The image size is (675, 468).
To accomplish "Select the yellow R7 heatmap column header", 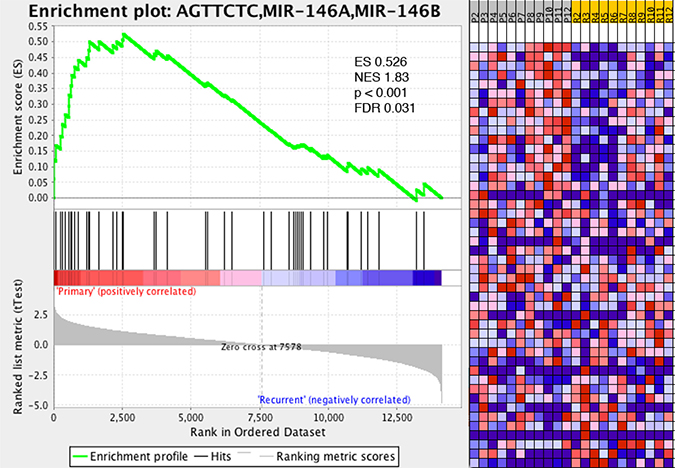I will (622, 17).
